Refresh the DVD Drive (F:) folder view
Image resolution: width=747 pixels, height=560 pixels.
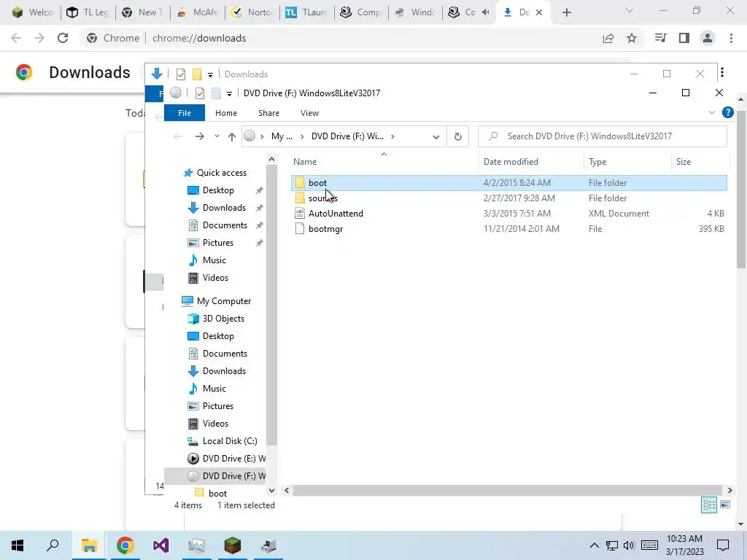coord(458,136)
